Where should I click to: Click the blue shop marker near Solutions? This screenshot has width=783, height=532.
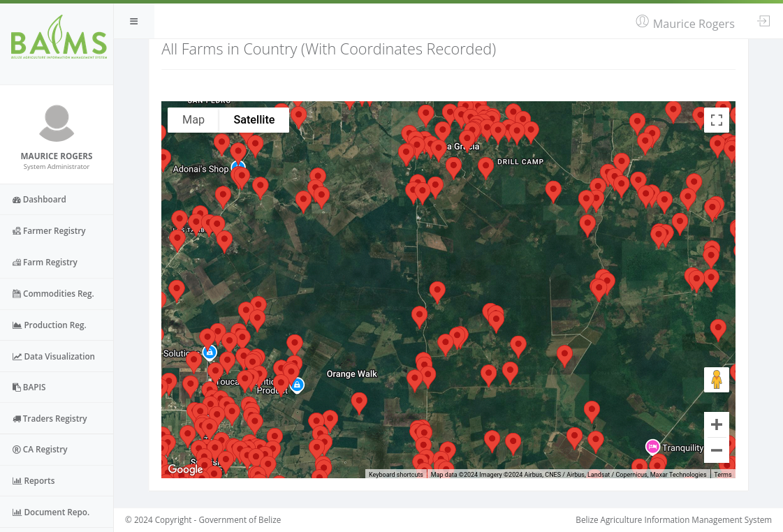pyautogui.click(x=210, y=353)
